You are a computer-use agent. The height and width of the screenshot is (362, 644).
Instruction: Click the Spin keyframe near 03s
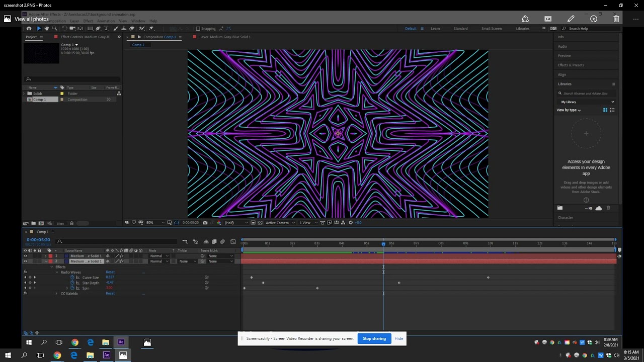pos(317,288)
